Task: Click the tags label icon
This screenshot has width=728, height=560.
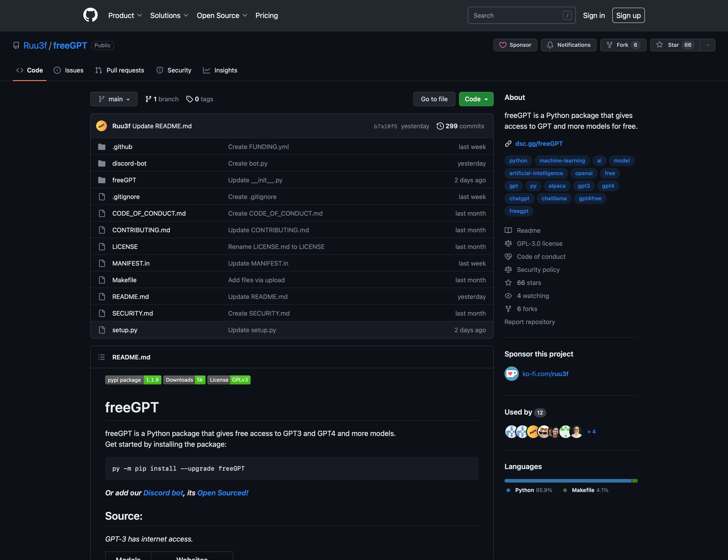Action: (189, 99)
